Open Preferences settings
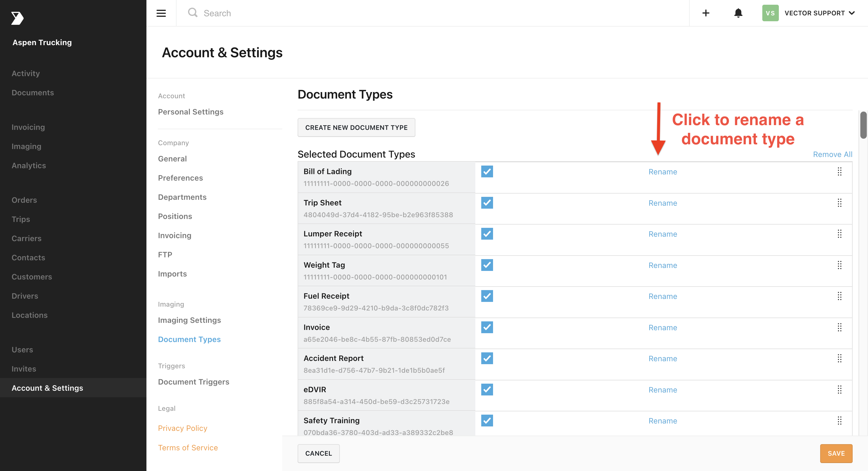Viewport: 868px width, 471px height. (x=180, y=178)
